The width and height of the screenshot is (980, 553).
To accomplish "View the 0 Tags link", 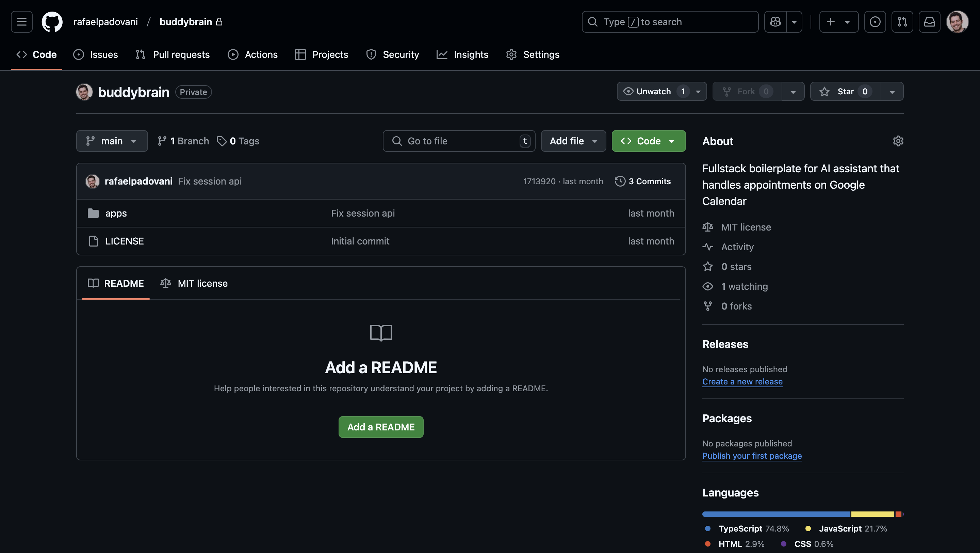I will point(238,141).
